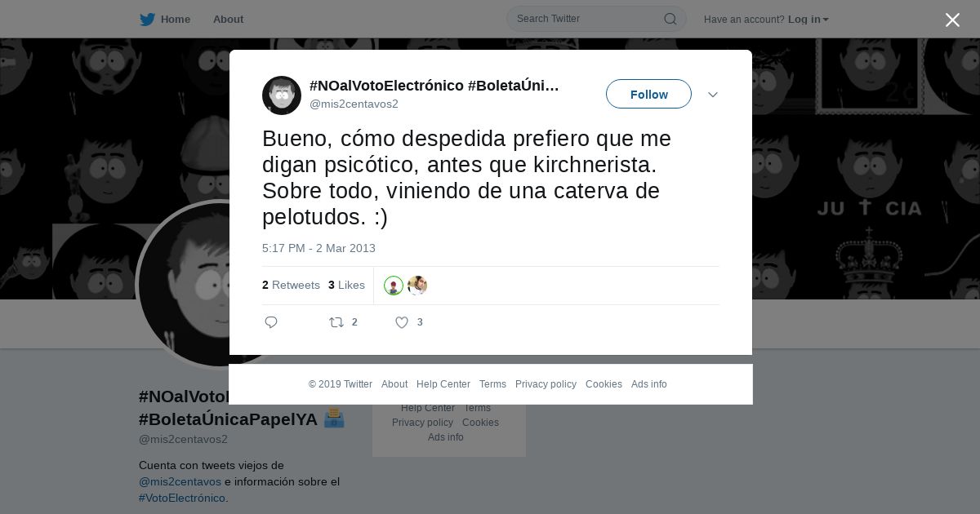Open the tweet timestamp link
The width and height of the screenshot is (980, 514).
318,248
